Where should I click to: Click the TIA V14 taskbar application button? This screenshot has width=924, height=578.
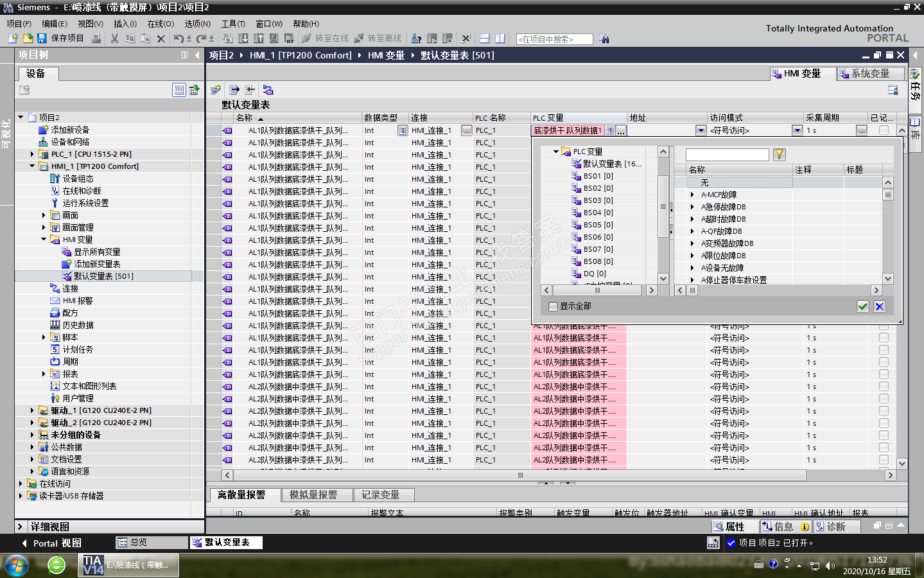(128, 565)
